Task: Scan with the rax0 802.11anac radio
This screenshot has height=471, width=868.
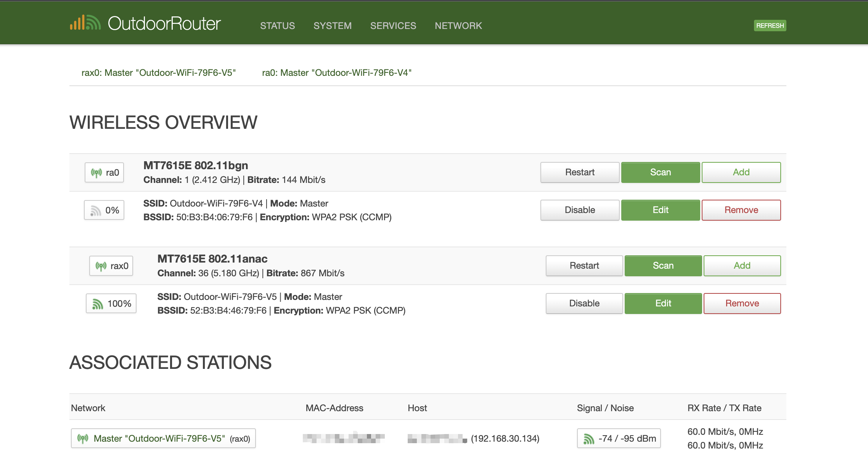Action: 663,266
